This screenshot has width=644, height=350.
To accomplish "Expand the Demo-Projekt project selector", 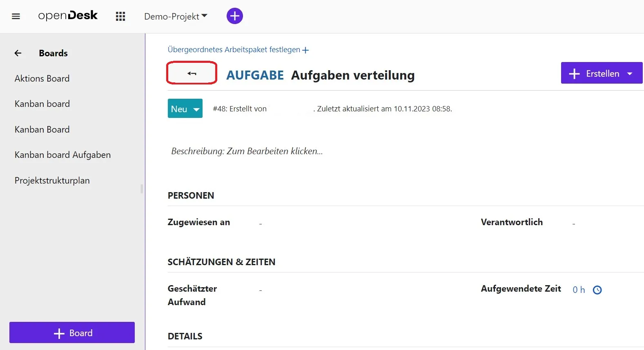I will [x=176, y=16].
